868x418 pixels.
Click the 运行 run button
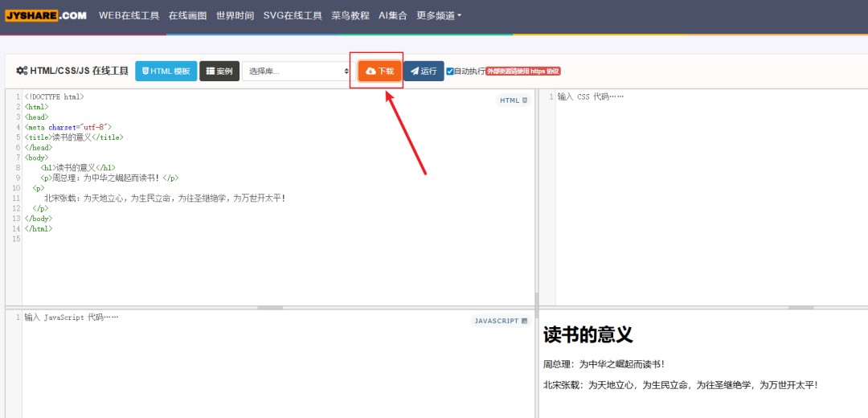[x=424, y=71]
